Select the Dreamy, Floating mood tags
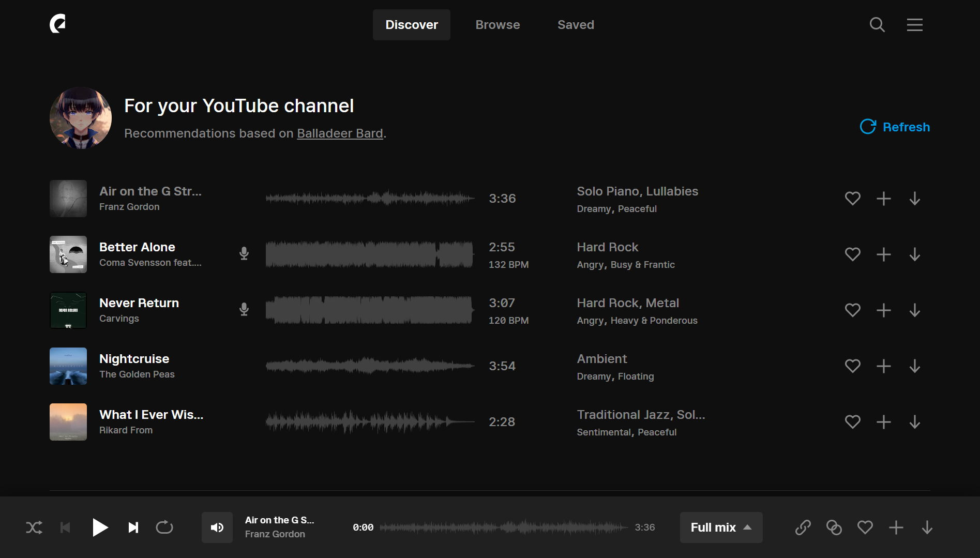This screenshot has width=980, height=558. click(615, 376)
